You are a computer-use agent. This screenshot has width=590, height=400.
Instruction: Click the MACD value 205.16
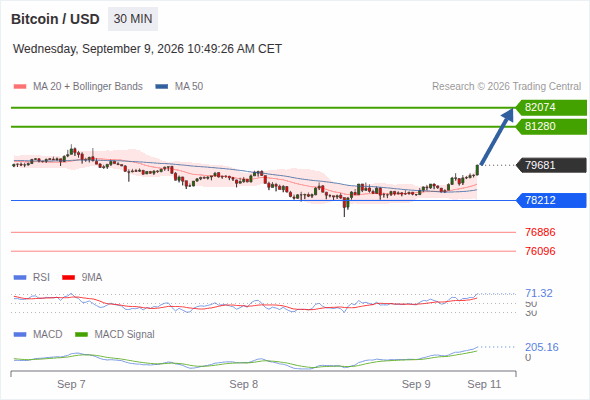pyautogui.click(x=542, y=347)
